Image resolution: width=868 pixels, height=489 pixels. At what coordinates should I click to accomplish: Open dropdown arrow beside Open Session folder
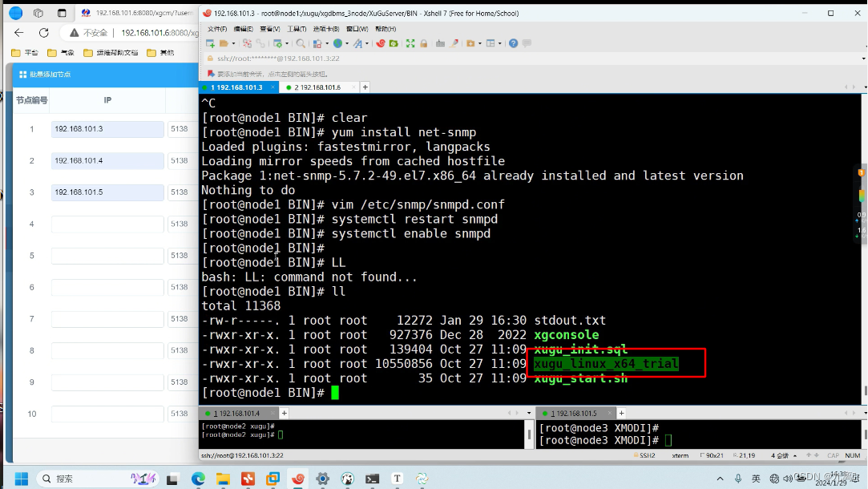point(233,43)
